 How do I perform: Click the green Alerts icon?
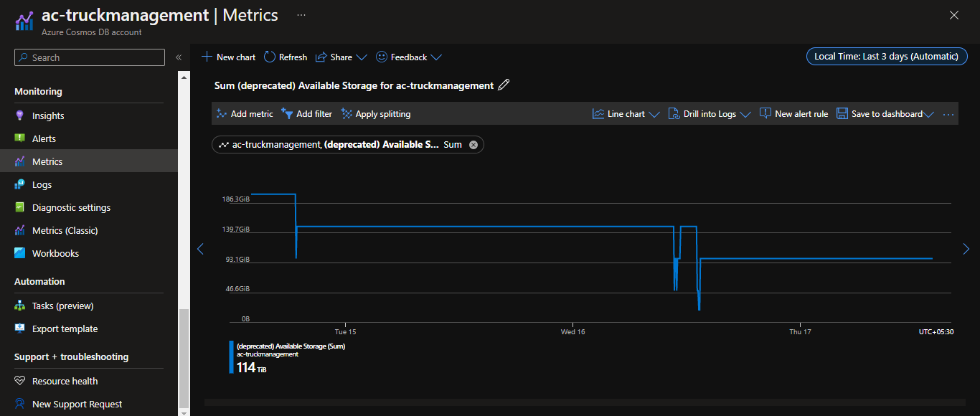20,138
